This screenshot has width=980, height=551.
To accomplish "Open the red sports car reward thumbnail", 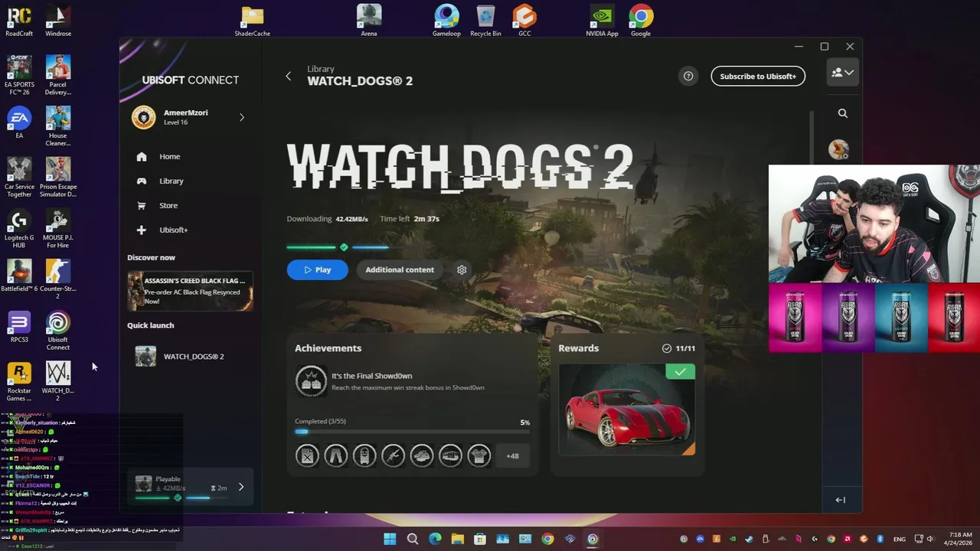I will [627, 409].
